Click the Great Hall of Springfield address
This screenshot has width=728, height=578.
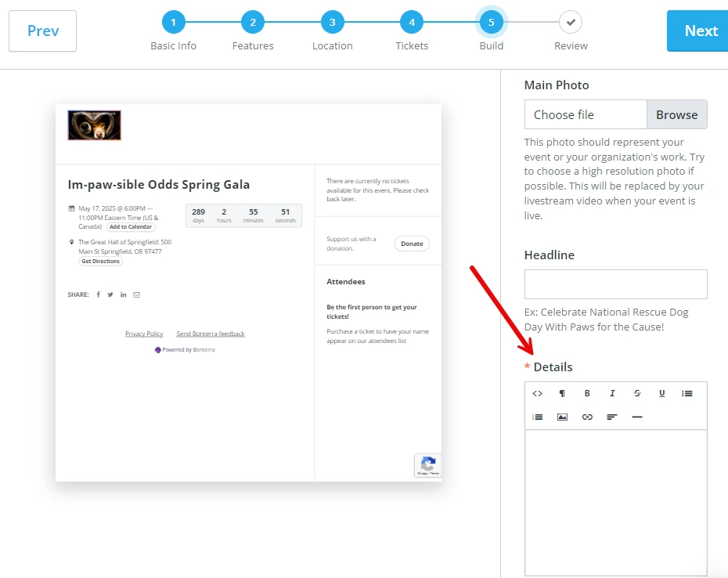[124, 247]
